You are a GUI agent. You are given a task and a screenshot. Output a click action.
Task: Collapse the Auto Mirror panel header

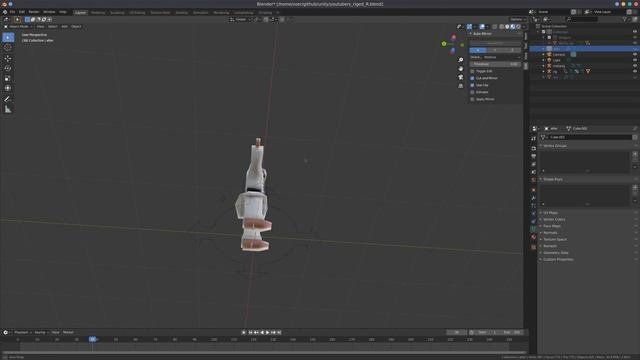point(482,34)
